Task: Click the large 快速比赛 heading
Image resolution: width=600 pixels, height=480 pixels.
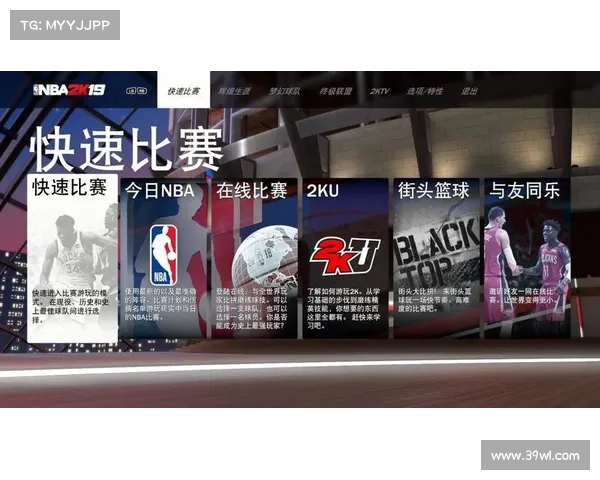Action: [126, 149]
